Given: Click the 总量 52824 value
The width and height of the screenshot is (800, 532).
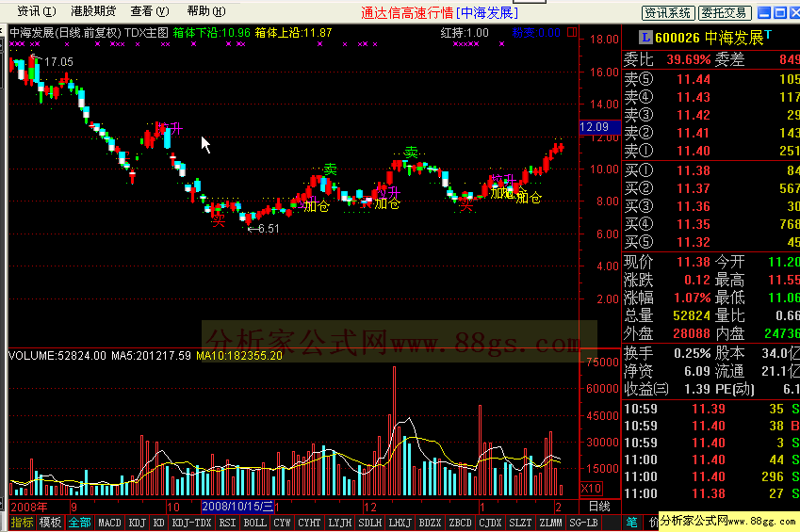Looking at the screenshot, I should (692, 315).
